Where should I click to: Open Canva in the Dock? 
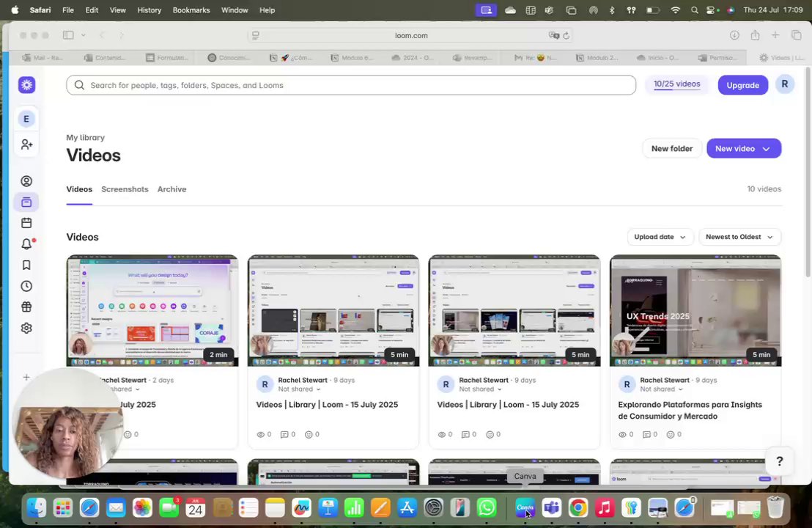(525, 507)
